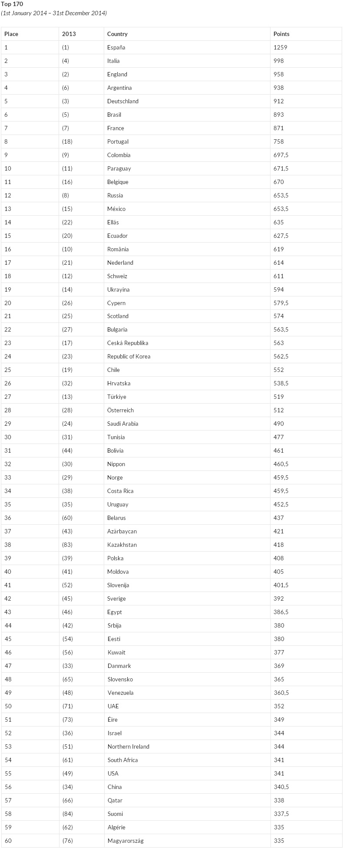This screenshot has width=343, height=868.
Task: Select the Kazakhstan country entry
Action: 122,545
